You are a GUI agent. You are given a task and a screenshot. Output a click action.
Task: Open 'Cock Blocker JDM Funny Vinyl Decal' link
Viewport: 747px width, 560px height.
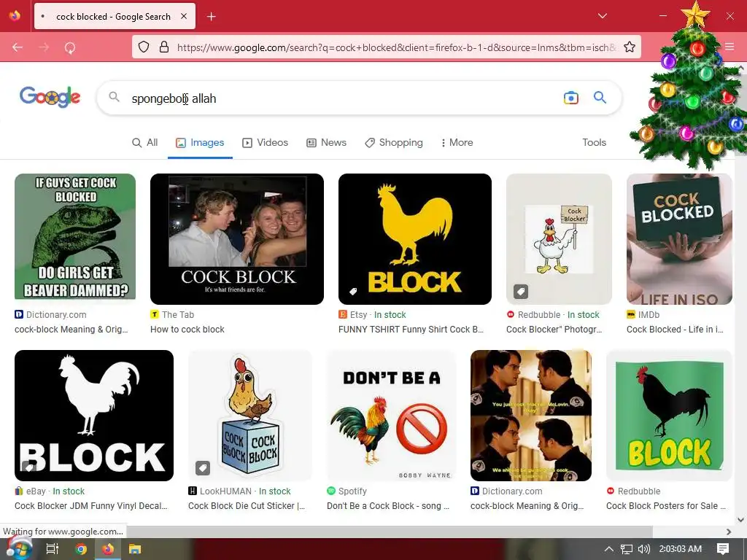(91, 506)
